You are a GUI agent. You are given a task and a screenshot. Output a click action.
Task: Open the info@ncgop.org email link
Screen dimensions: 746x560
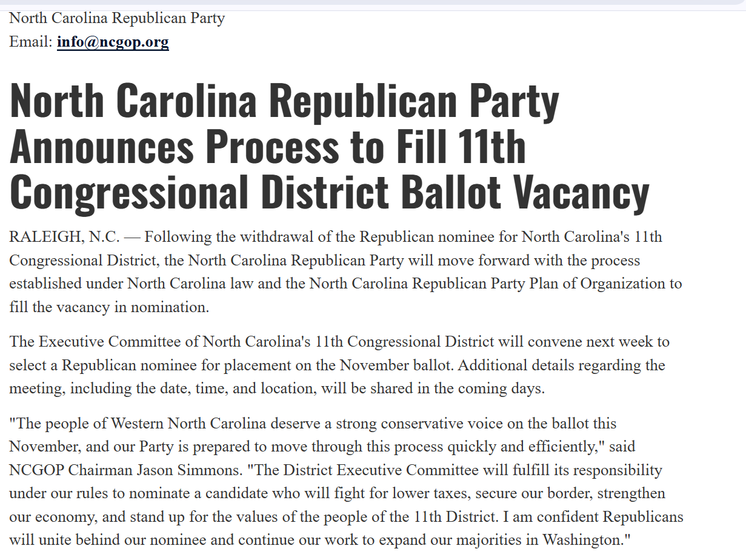point(113,42)
